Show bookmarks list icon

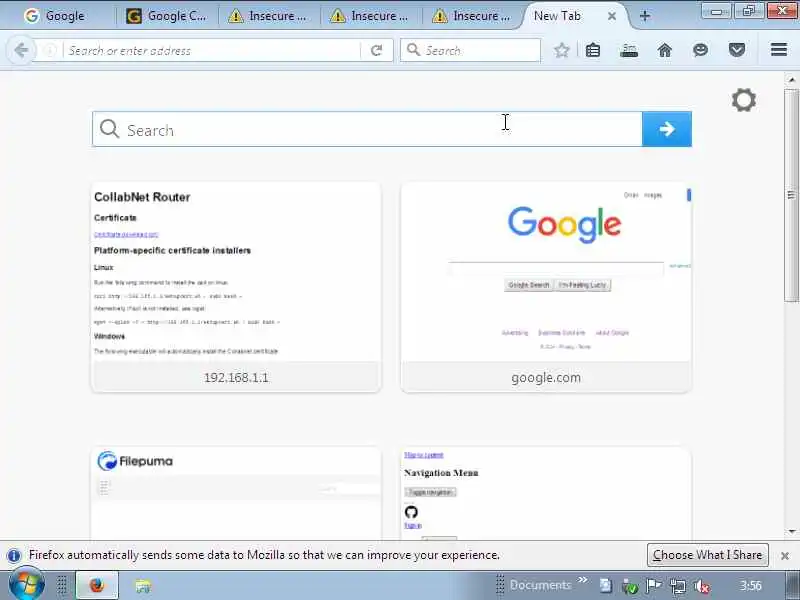tap(593, 50)
